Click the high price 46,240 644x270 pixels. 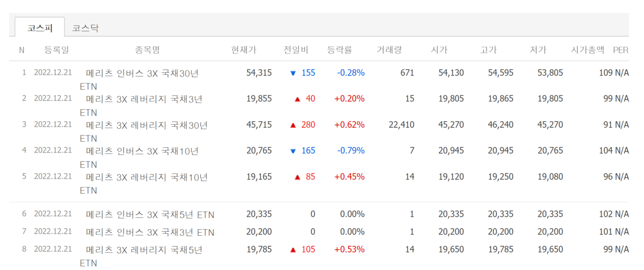coord(501,125)
